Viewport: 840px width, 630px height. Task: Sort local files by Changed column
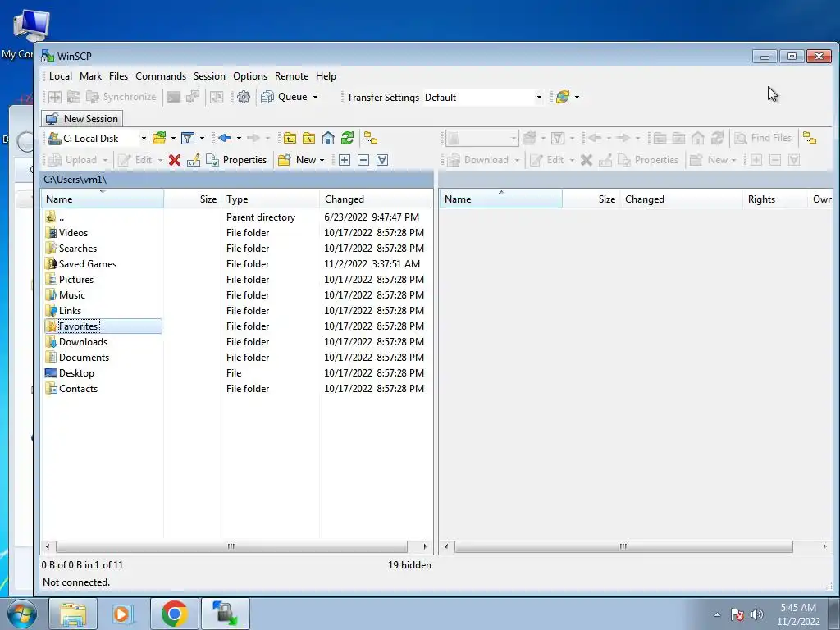pos(376,199)
